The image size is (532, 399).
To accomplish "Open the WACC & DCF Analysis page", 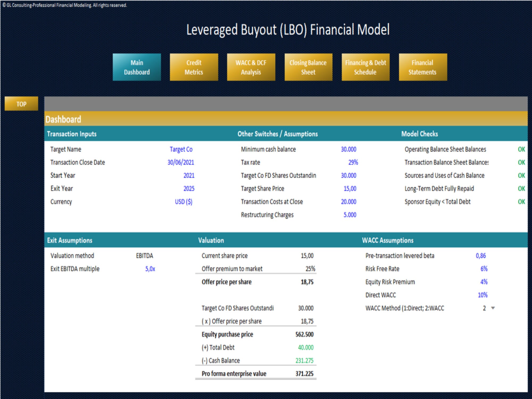I will [251, 67].
